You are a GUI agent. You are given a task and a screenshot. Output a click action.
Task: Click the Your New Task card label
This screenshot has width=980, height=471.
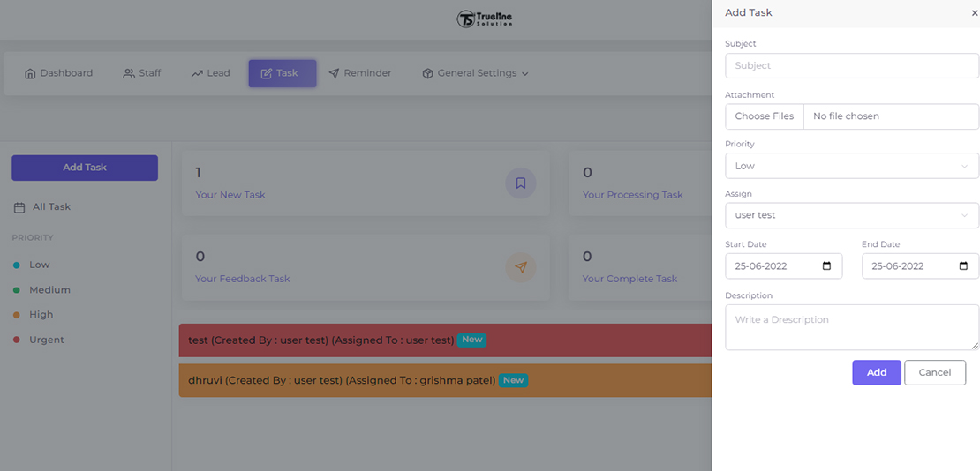click(230, 195)
